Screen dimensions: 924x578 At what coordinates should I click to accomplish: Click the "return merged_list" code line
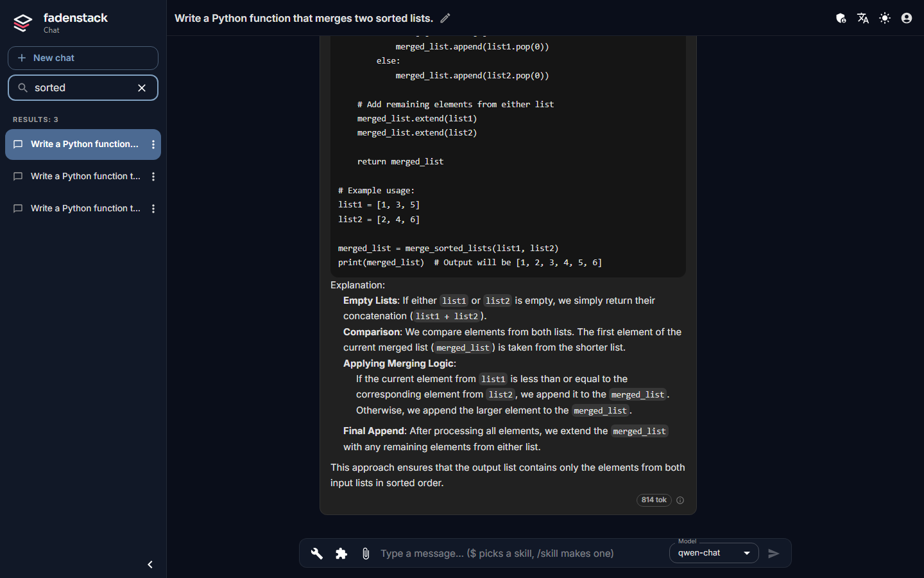400,162
